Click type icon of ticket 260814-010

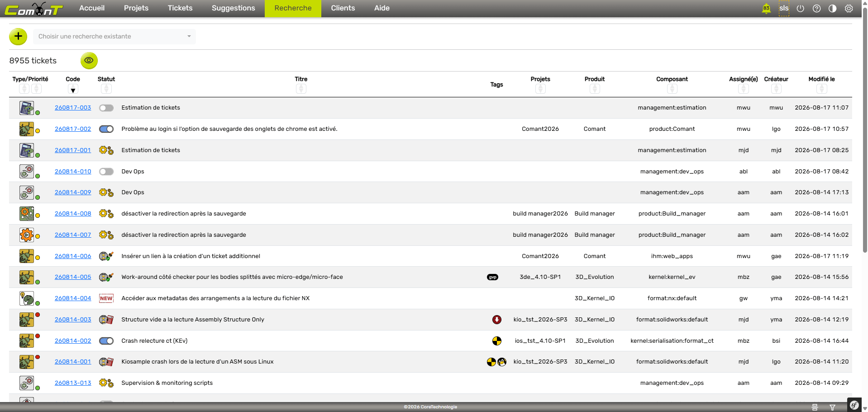point(26,172)
